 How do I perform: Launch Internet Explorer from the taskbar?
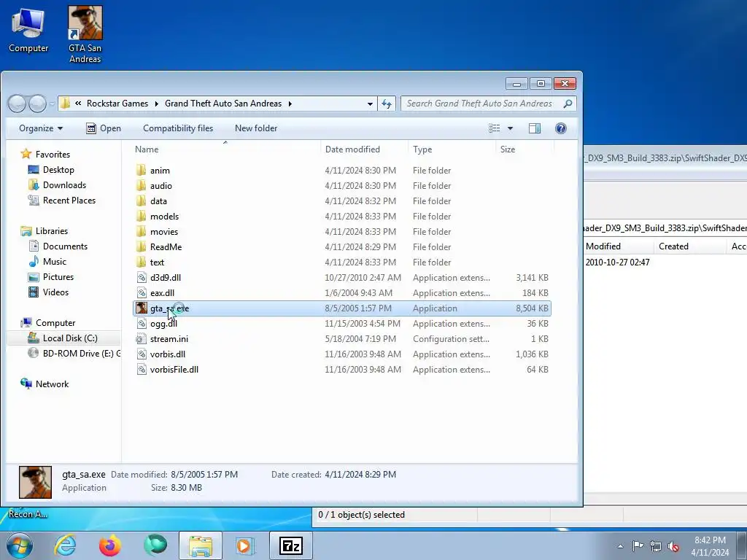[x=65, y=545]
